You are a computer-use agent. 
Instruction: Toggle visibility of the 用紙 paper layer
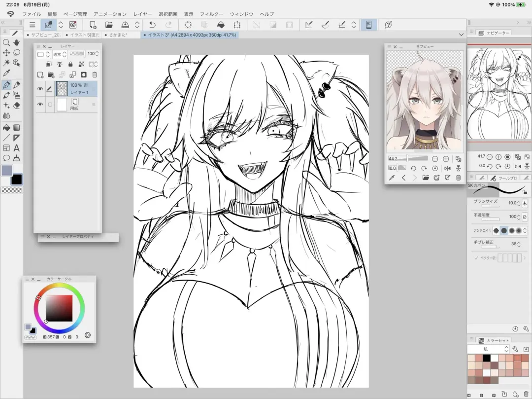pos(40,105)
